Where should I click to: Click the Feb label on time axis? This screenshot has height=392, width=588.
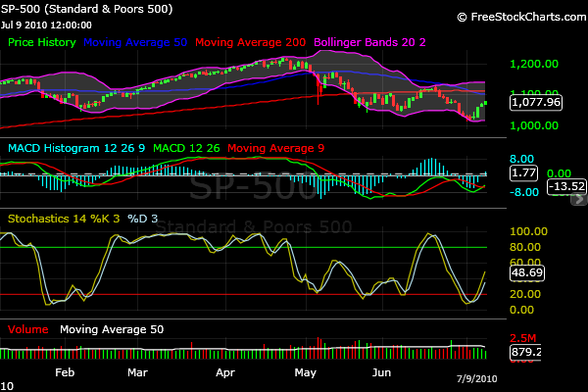click(x=65, y=372)
